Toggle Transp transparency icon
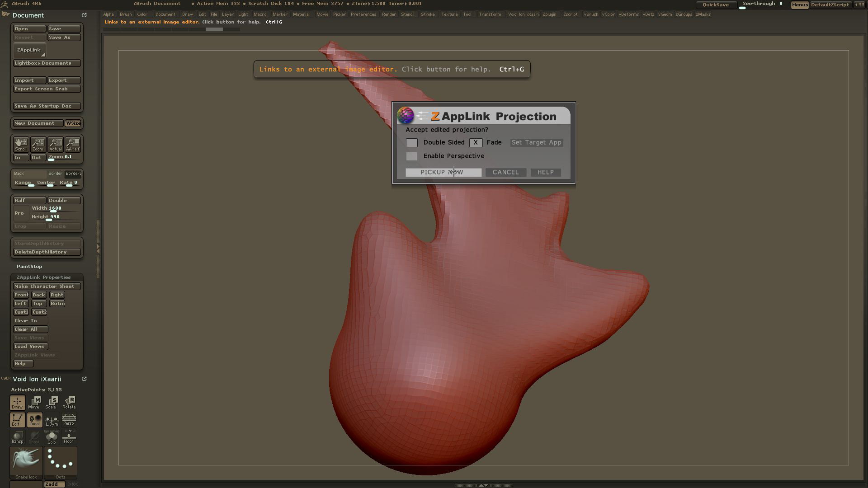The height and width of the screenshot is (488, 868). click(17, 437)
